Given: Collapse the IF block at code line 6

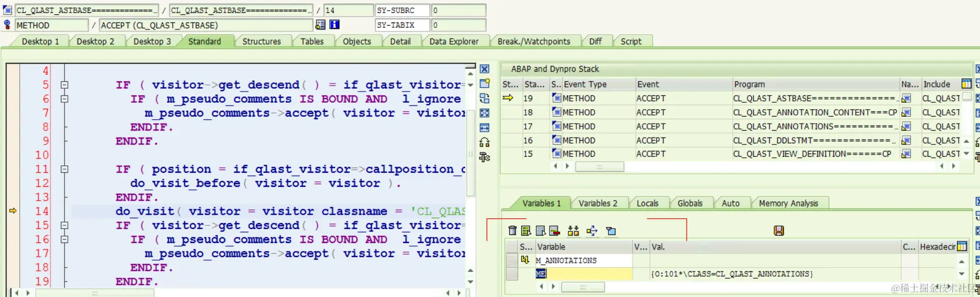Looking at the screenshot, I should (x=65, y=98).
